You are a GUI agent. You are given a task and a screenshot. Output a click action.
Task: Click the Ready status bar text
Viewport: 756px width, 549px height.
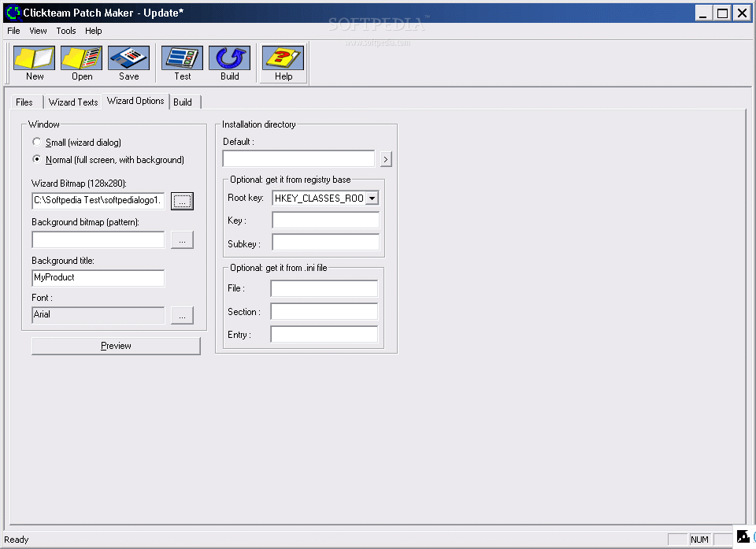[x=17, y=540]
